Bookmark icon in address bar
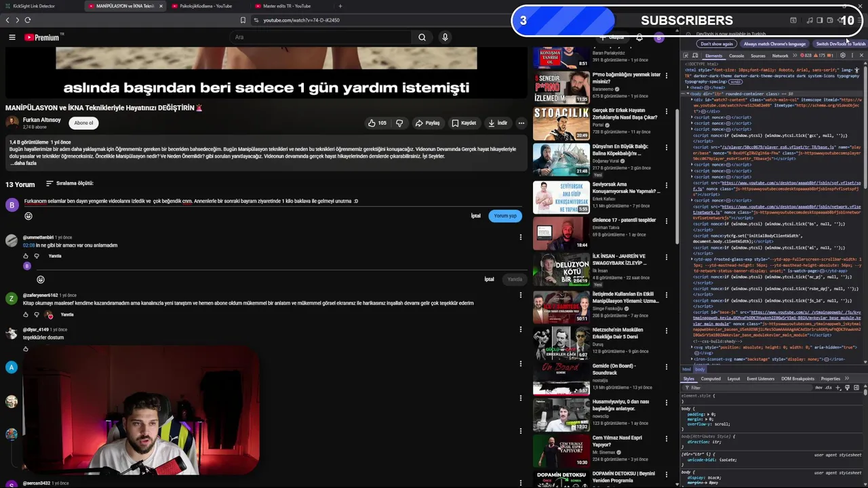 tap(243, 20)
